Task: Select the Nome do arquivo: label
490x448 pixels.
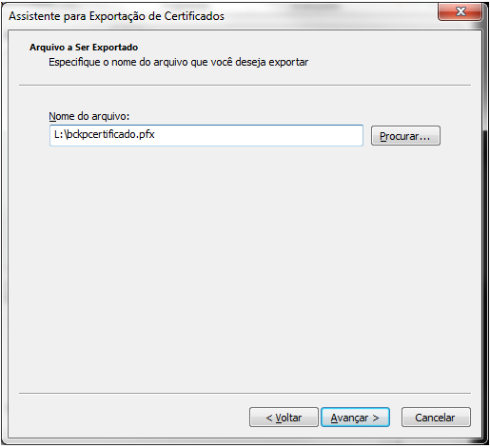Action: click(x=89, y=116)
